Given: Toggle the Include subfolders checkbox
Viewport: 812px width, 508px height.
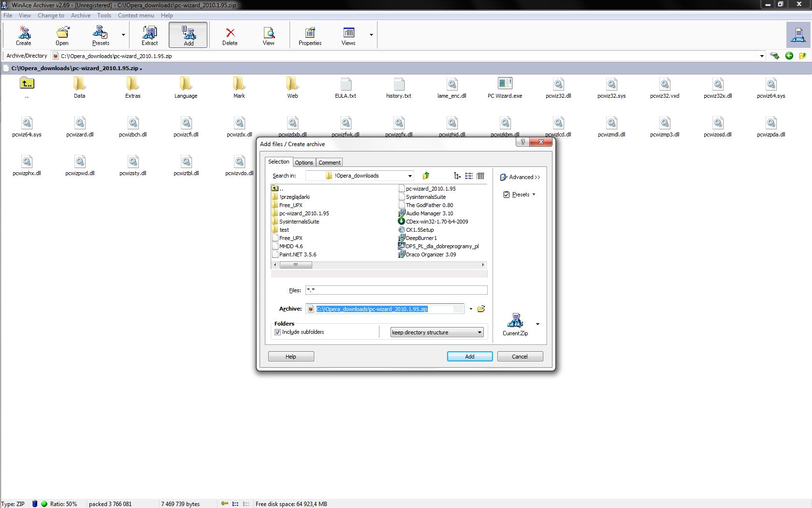Looking at the screenshot, I should [277, 332].
